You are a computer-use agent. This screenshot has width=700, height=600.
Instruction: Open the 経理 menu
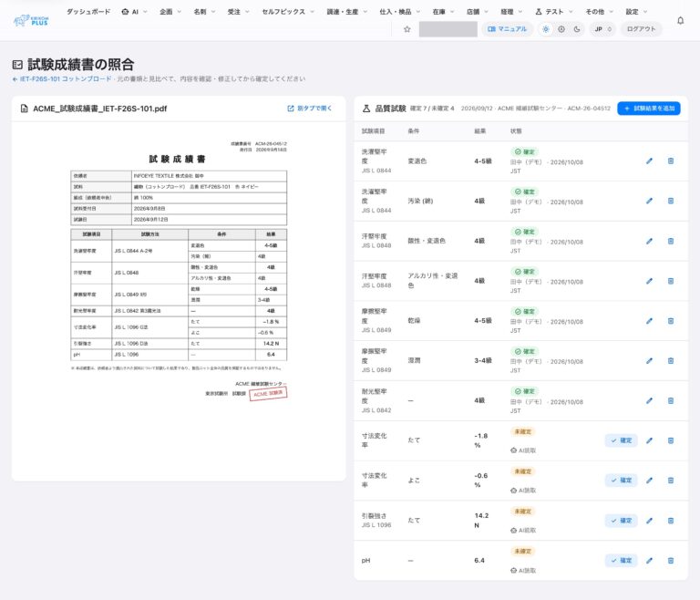point(510,12)
